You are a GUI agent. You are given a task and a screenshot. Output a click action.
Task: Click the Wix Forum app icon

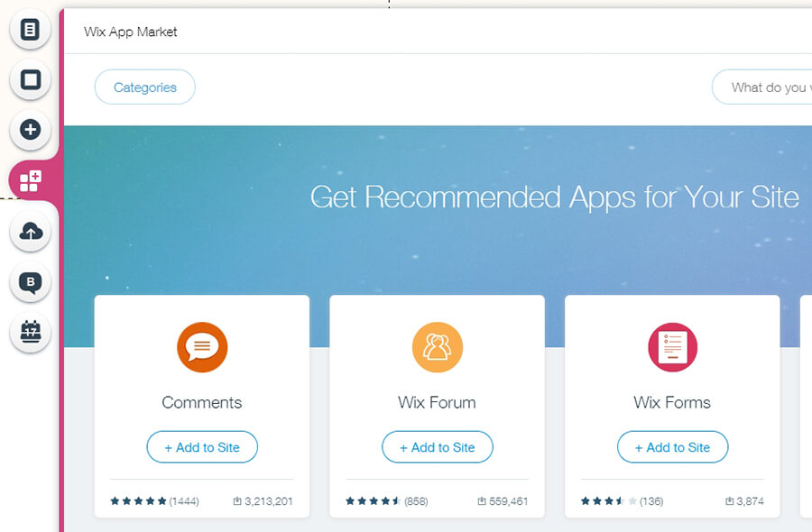[437, 347]
